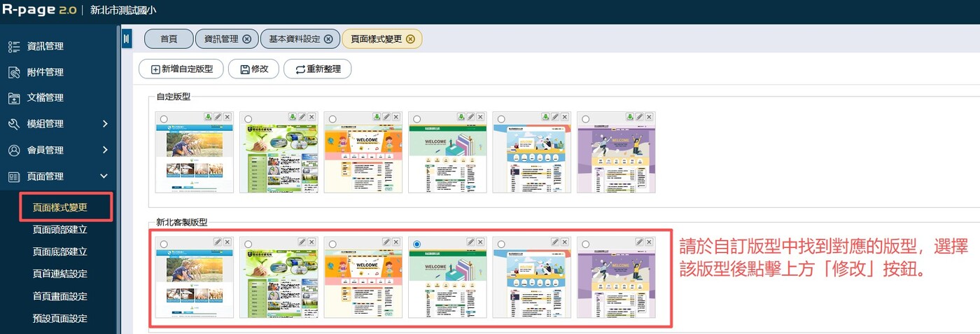Edit the green books WELCOME template in 自定版型
The width and height of the screenshot is (980, 334).
click(470, 117)
